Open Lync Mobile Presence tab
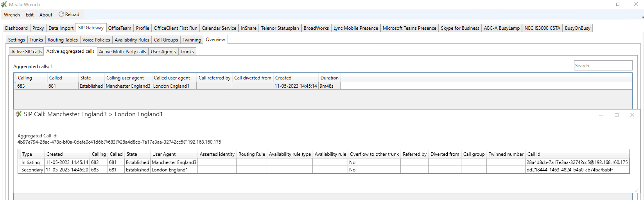 [356, 28]
